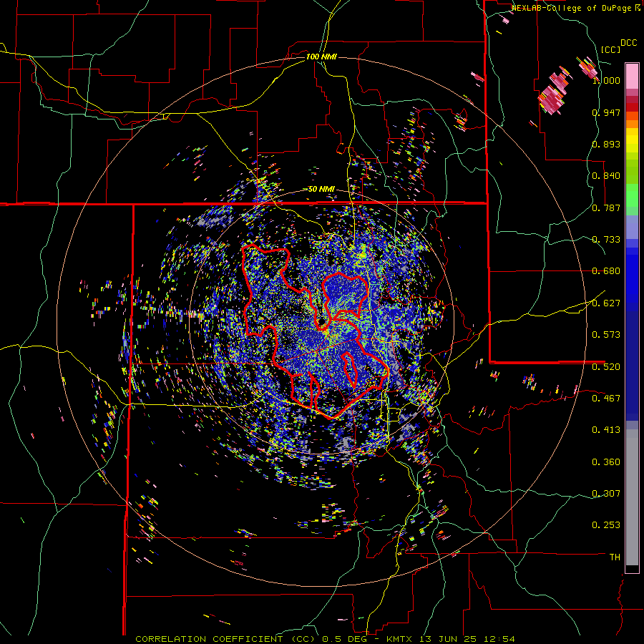The width and height of the screenshot is (644, 644).
Task: Click the 0.520 scale value
Action: click(606, 366)
